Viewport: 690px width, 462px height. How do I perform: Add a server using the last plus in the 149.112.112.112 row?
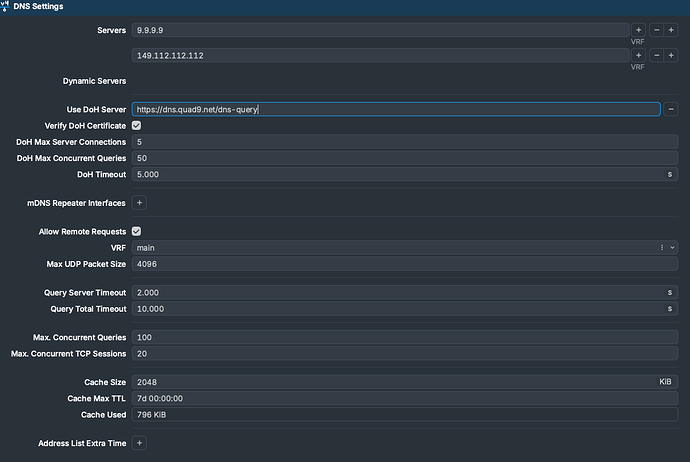671,55
